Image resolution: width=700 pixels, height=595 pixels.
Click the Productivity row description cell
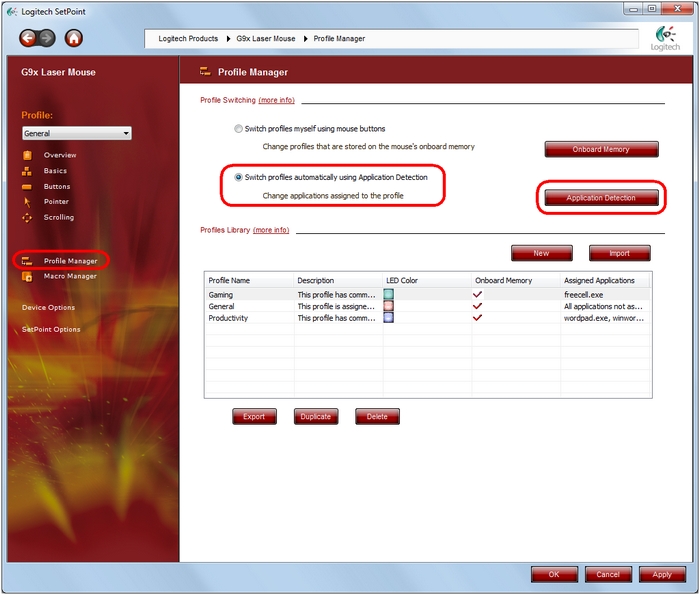337,318
